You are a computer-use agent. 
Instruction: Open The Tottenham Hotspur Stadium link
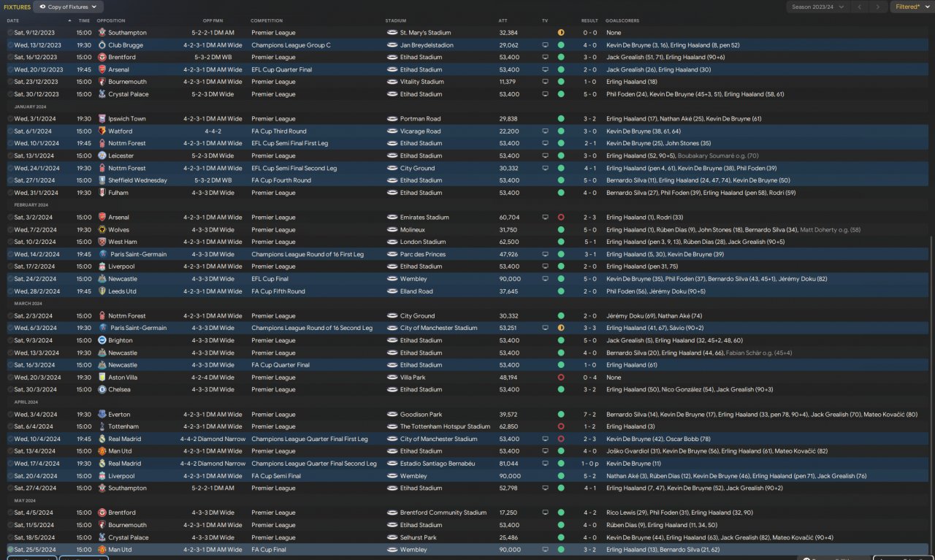pos(446,426)
